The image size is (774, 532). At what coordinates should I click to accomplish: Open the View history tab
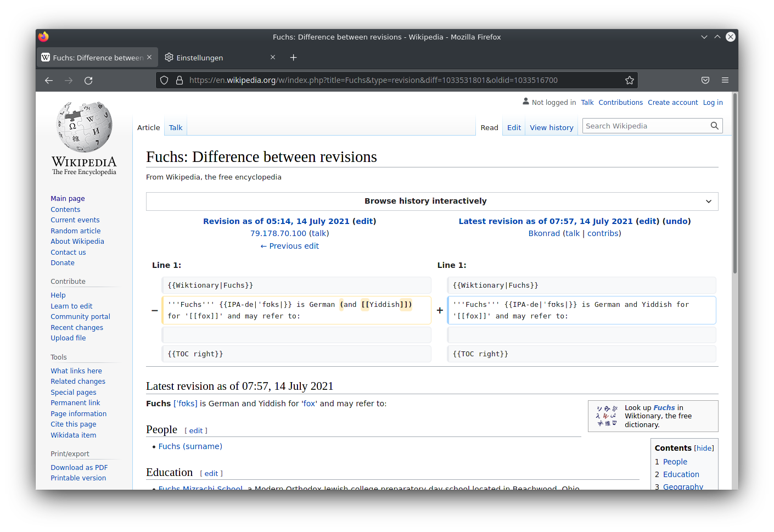point(551,127)
